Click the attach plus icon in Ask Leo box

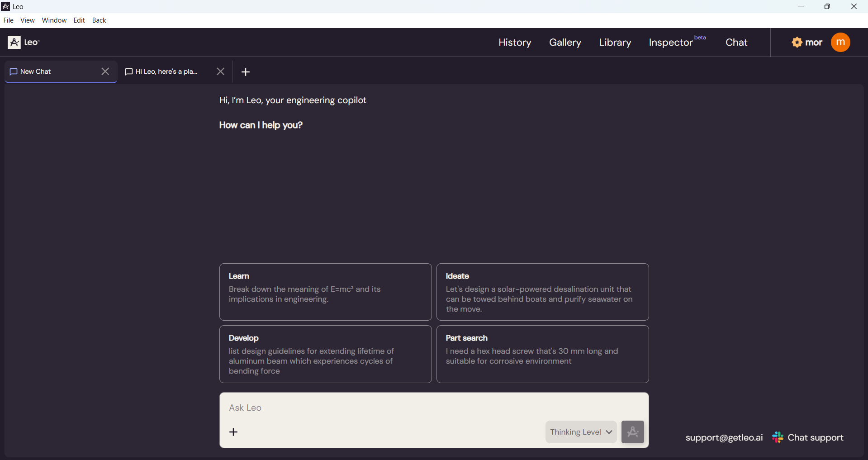[233, 432]
